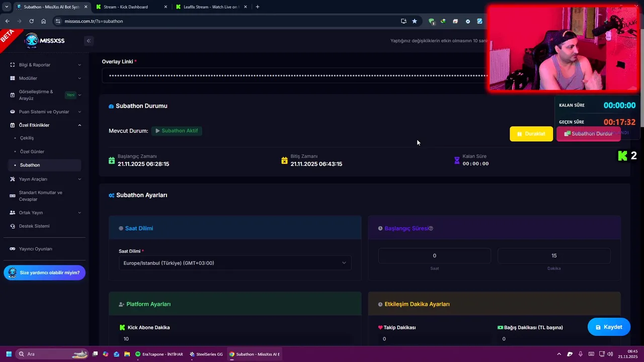Open Özel Günler page in sidebar
Image resolution: width=644 pixels, height=362 pixels.
point(32,151)
